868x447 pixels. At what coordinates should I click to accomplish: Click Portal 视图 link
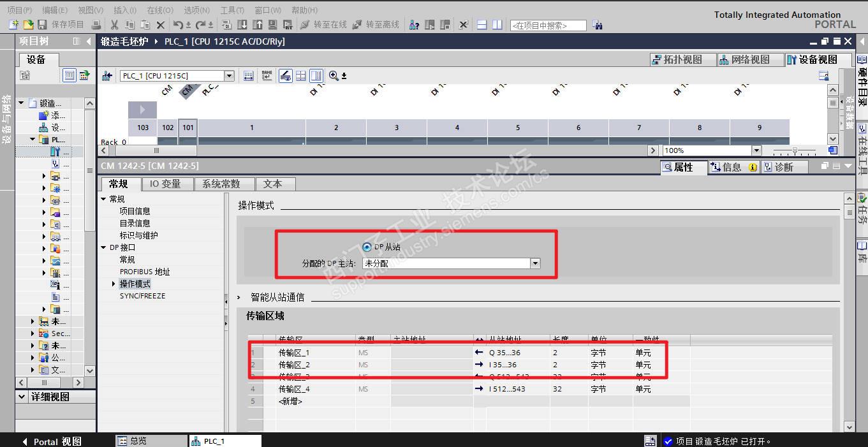click(x=52, y=441)
